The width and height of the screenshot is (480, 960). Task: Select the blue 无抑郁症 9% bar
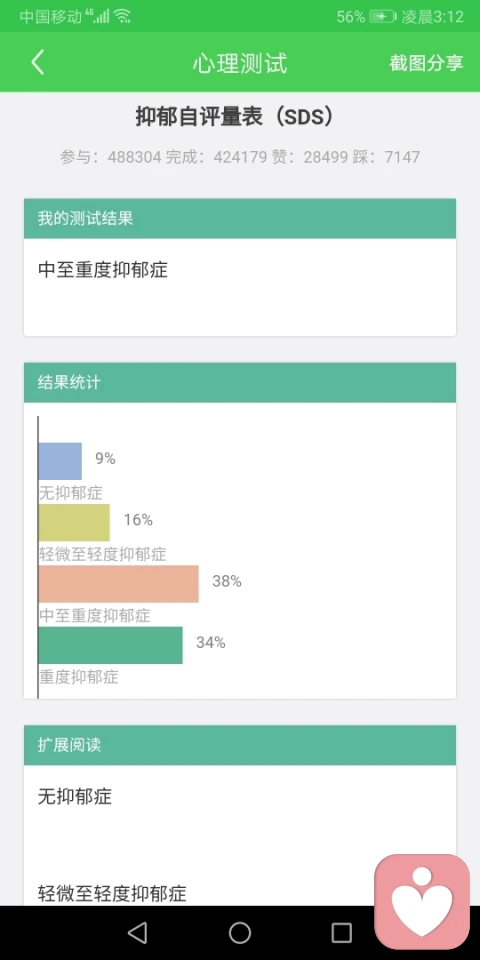click(60, 461)
